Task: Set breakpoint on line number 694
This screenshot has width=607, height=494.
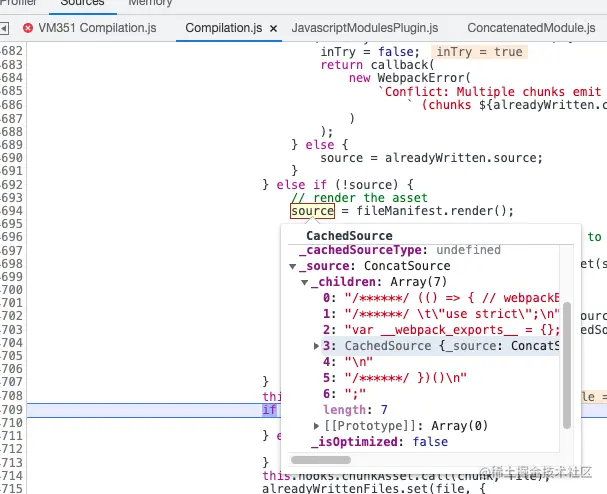Action: pos(12,211)
